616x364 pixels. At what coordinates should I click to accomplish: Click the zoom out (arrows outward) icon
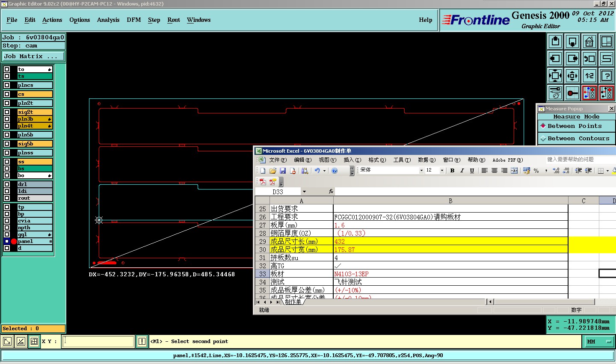click(x=572, y=76)
